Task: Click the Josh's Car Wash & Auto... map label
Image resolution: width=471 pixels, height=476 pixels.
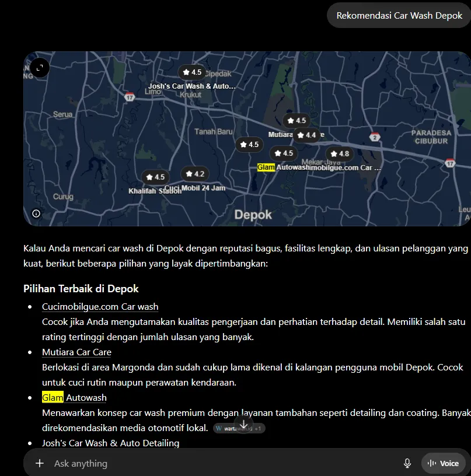Action: click(x=192, y=86)
